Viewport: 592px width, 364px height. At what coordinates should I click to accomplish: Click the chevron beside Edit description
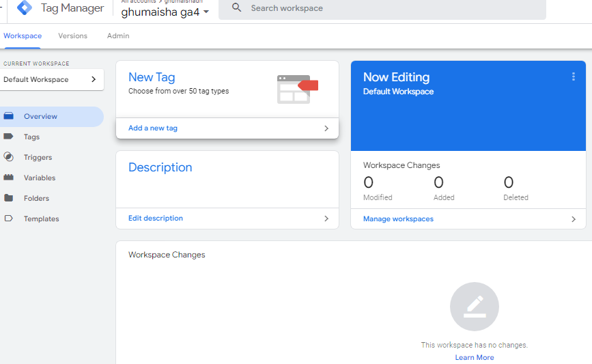[x=326, y=219]
